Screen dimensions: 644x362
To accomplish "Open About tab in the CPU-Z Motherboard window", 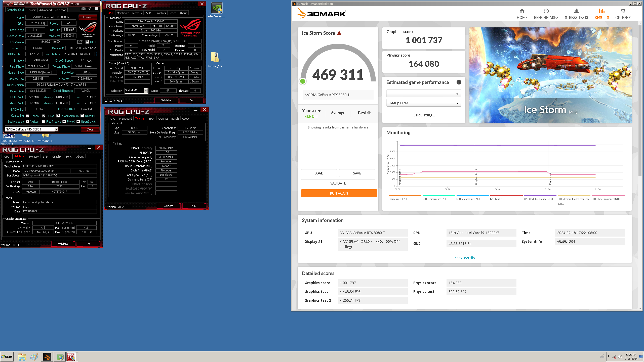I will (80, 157).
